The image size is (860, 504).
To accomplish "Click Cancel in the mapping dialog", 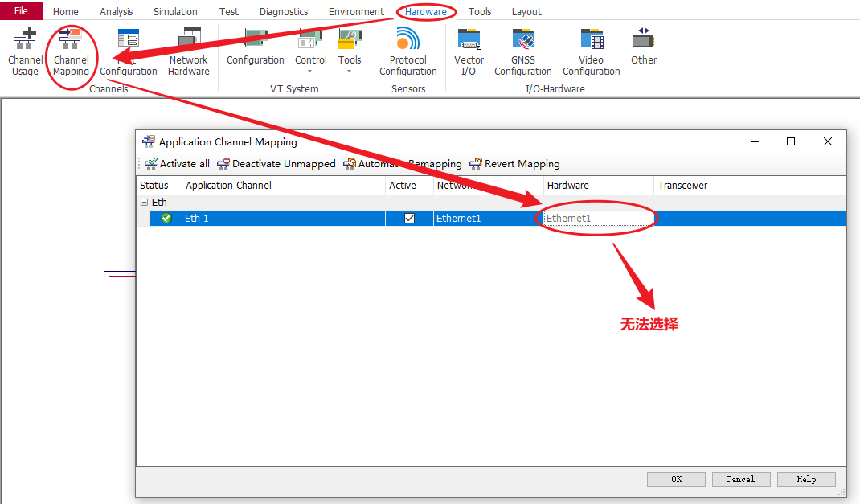I will point(741,479).
